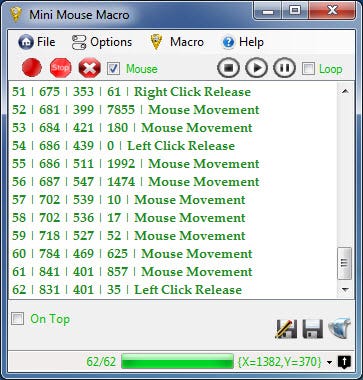This screenshot has height=380, width=363.
Task: Click the Mini Mouse Macro title bar icon
Action: 16,15
